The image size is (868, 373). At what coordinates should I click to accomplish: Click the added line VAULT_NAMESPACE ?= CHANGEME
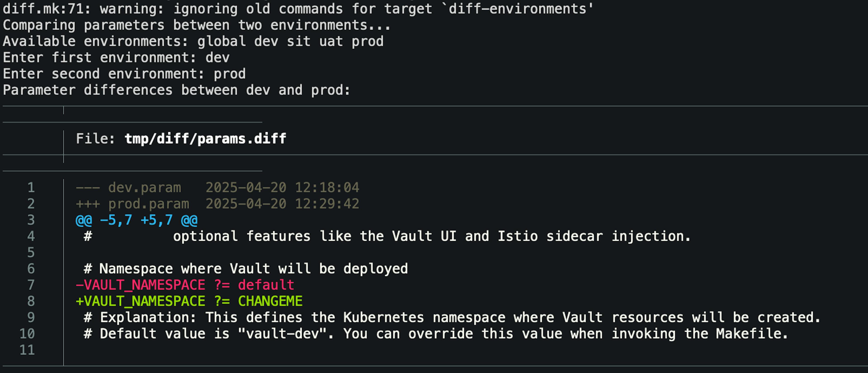coord(189,301)
